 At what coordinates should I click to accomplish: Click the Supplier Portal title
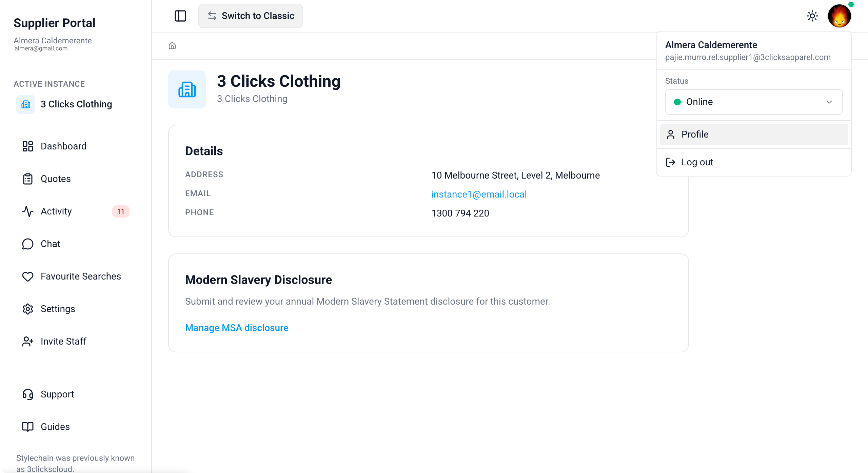tap(54, 23)
